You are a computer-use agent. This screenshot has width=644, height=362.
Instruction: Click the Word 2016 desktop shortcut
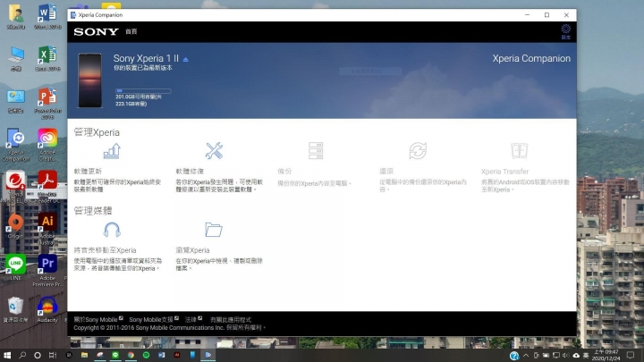pyautogui.click(x=47, y=17)
